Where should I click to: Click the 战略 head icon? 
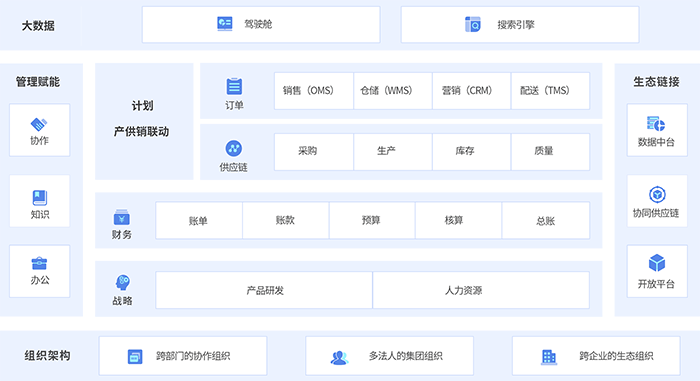122,283
